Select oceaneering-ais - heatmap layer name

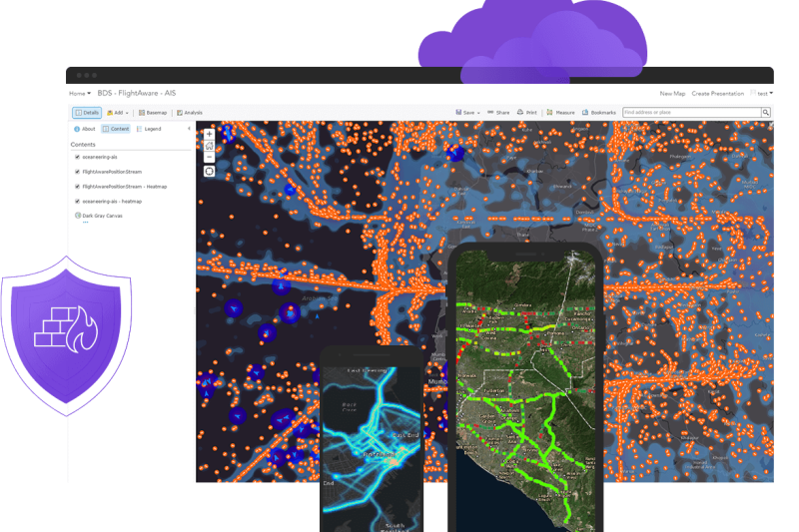click(x=112, y=202)
